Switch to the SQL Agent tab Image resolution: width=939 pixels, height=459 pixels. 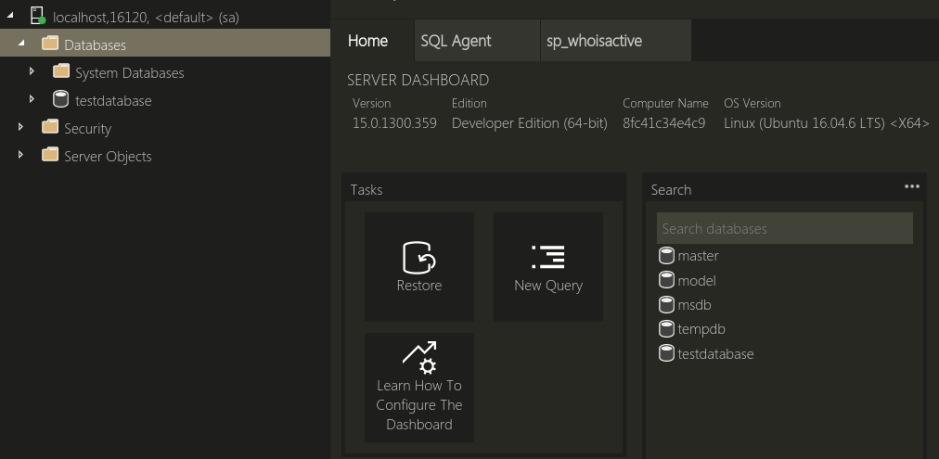tap(455, 41)
